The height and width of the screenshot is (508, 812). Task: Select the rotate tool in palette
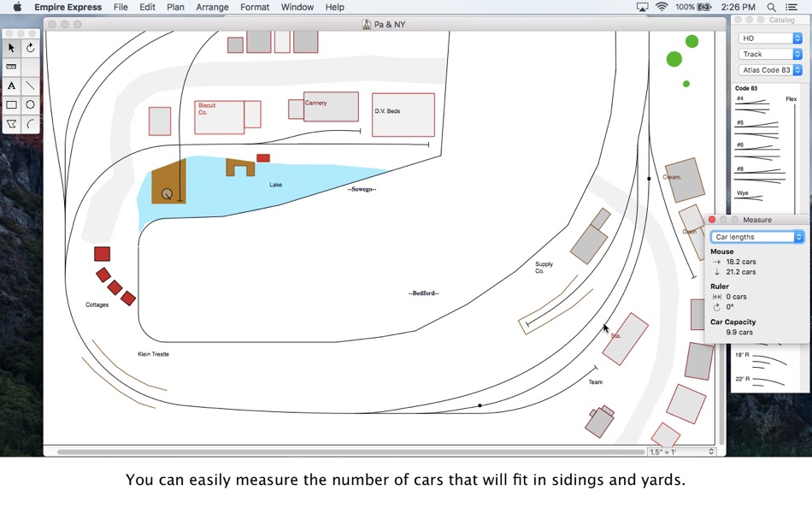30,48
